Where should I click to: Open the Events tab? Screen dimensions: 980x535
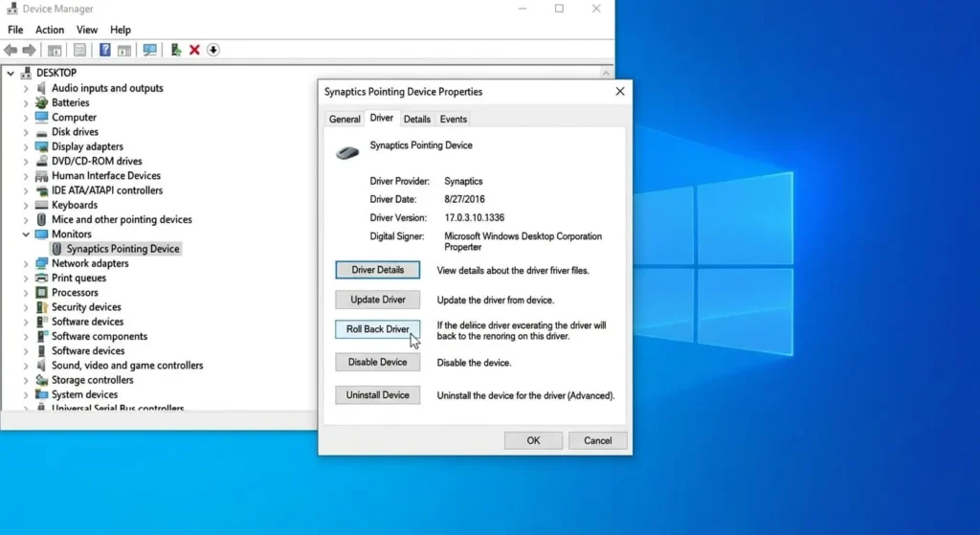pyautogui.click(x=453, y=119)
